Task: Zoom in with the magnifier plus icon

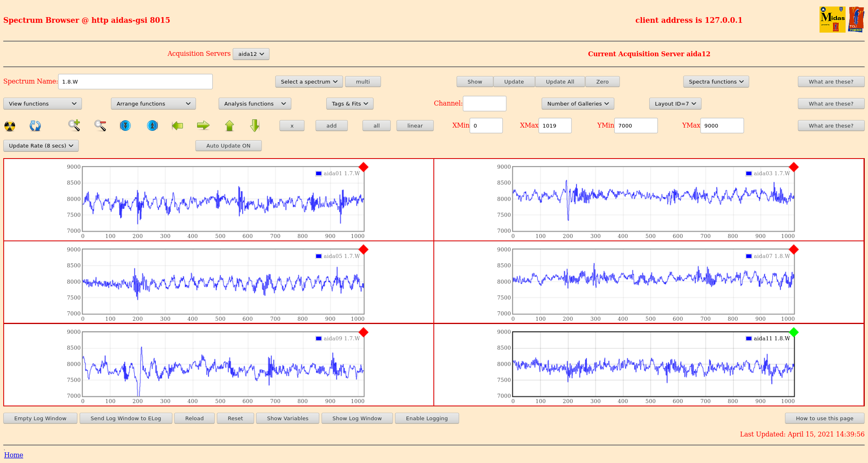Action: click(x=74, y=126)
